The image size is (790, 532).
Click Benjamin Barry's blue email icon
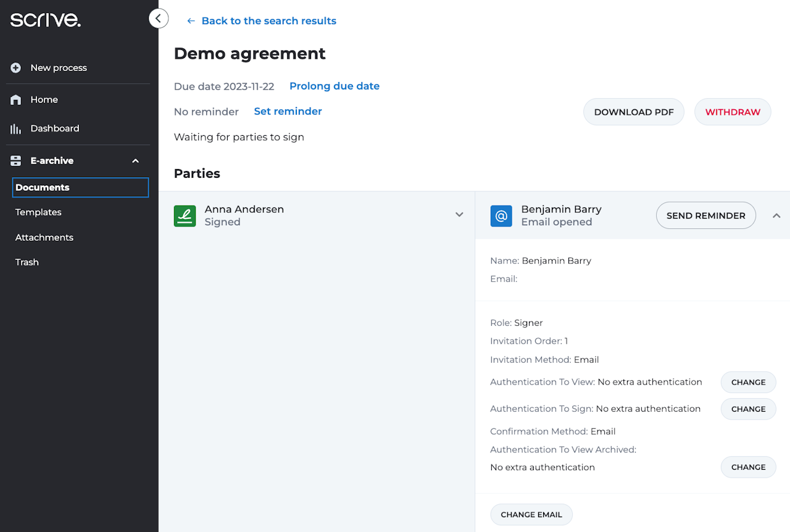coord(501,216)
